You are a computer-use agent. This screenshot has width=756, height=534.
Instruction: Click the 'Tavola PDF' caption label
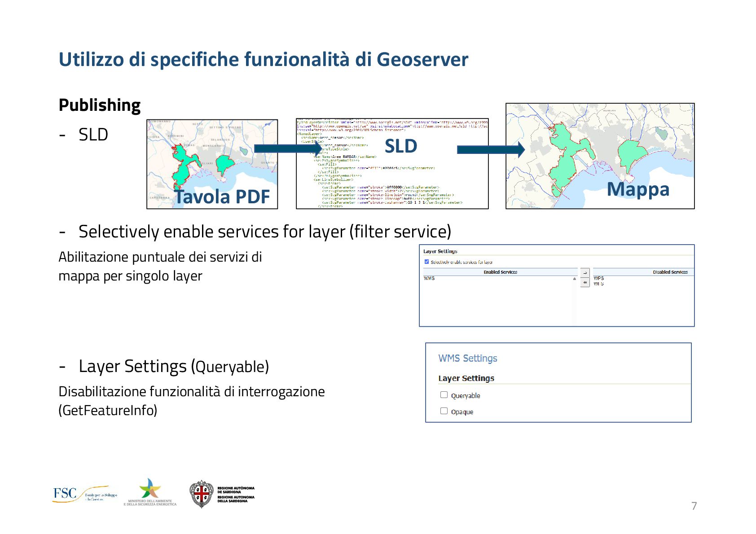coord(222,197)
